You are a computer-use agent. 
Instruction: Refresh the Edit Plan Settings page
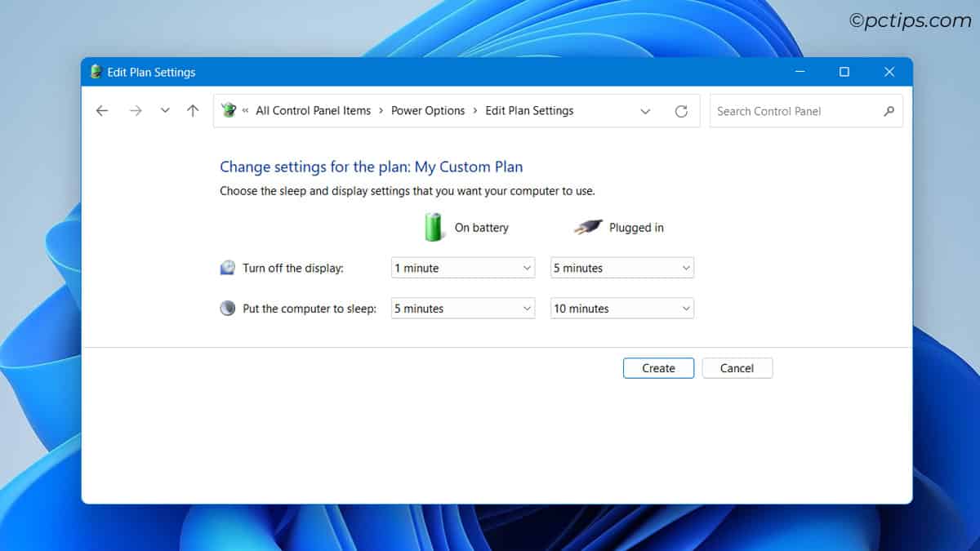[x=682, y=111]
